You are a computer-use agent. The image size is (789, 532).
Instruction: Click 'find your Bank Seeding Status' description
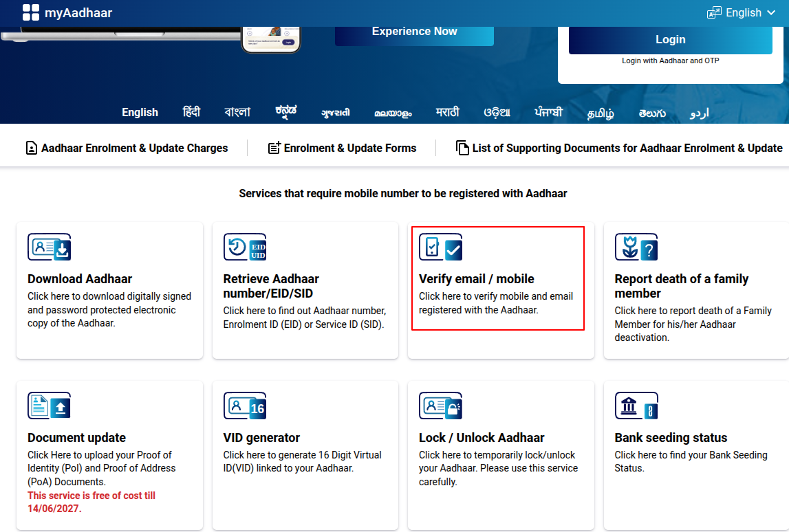point(691,462)
